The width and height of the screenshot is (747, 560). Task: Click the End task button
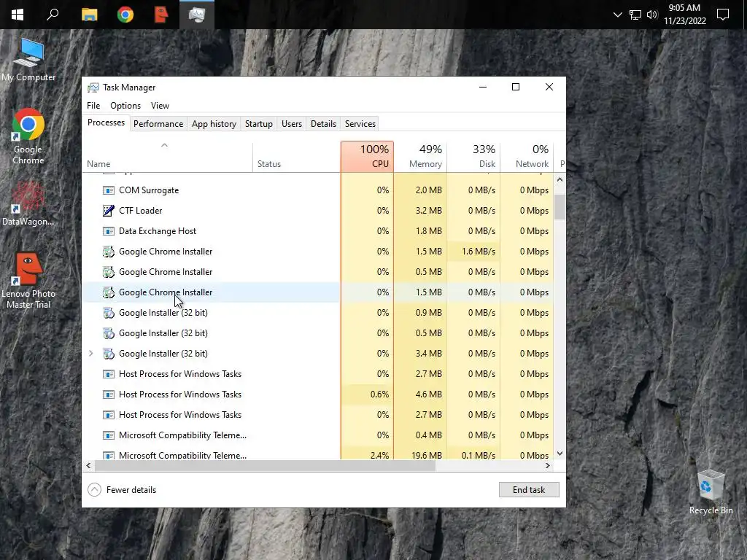tap(529, 490)
